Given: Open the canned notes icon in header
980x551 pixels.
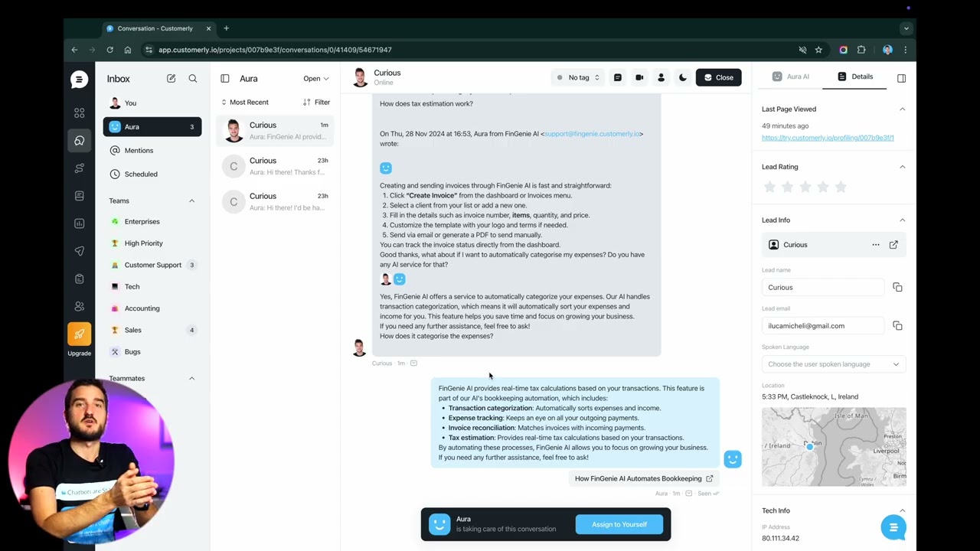Looking at the screenshot, I should coord(618,77).
